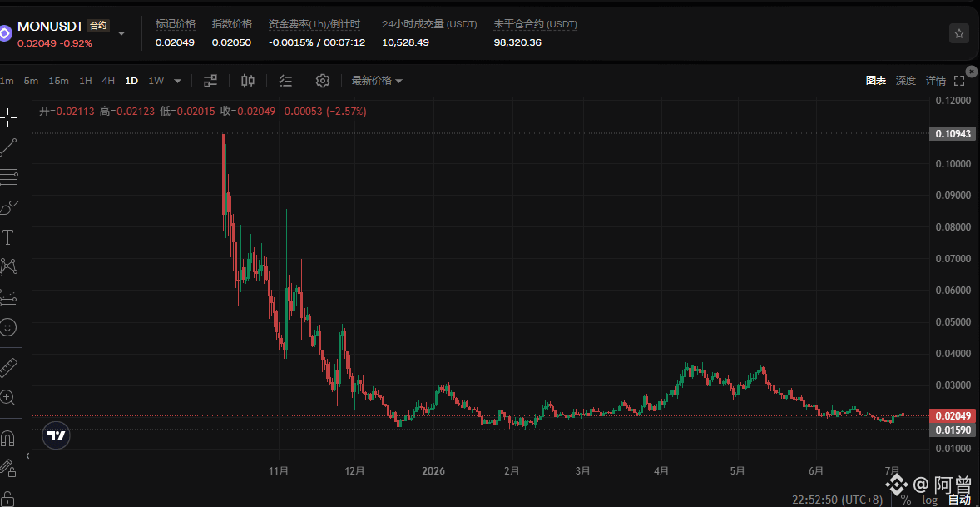Open the 最新价格 price source dropdown

coord(377,80)
